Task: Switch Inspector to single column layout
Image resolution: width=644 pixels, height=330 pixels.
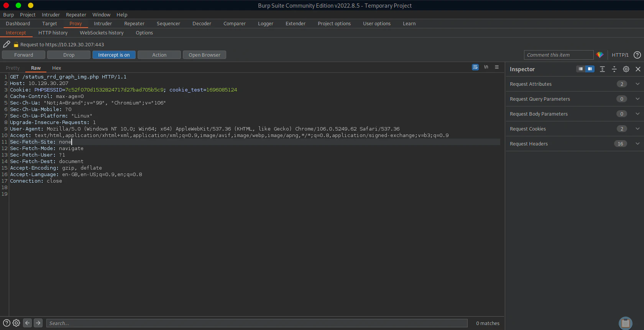Action: [581, 69]
